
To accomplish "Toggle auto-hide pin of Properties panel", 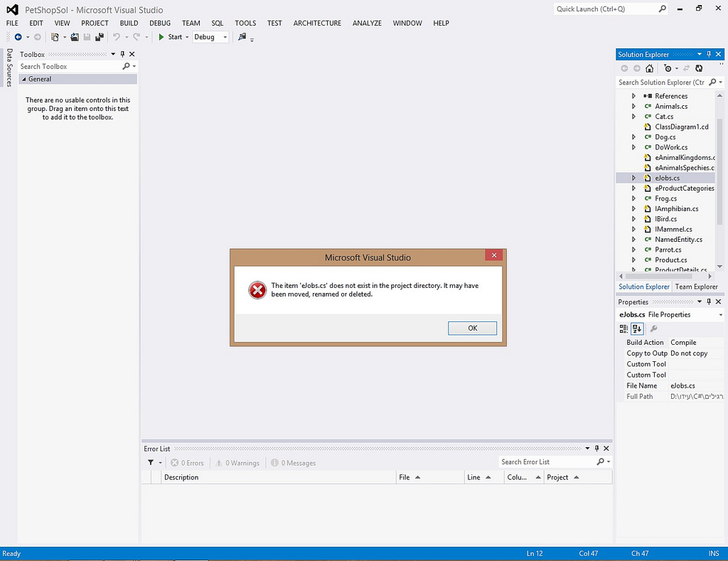I will (709, 301).
